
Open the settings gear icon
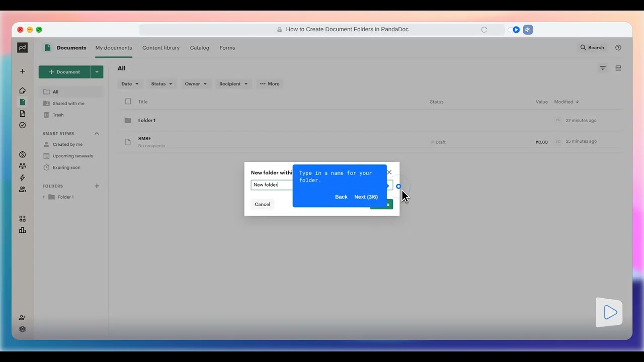(23, 329)
